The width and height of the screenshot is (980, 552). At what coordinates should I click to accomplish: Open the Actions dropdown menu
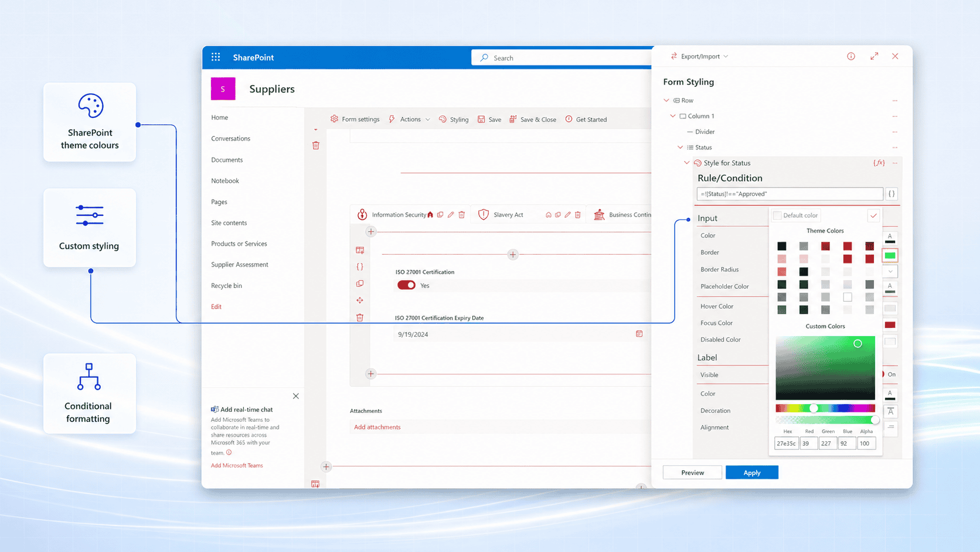pos(410,119)
